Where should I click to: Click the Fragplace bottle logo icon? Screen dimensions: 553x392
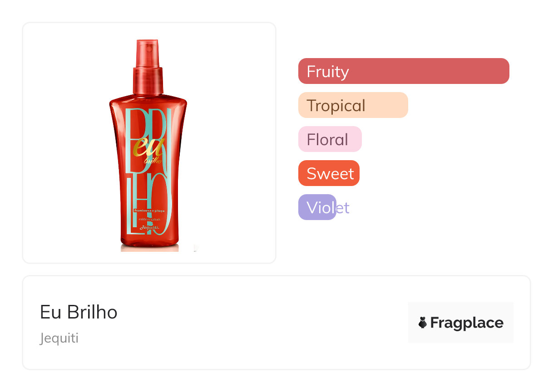(423, 323)
